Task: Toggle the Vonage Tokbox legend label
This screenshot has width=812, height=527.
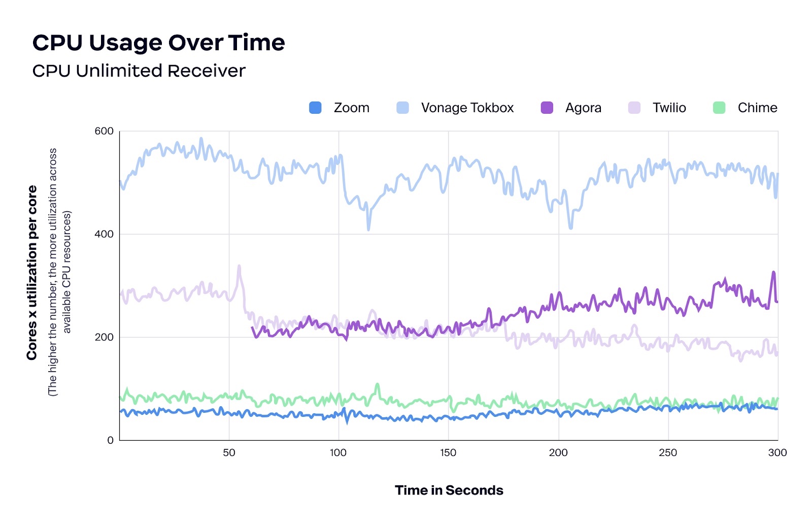Action: 467,108
